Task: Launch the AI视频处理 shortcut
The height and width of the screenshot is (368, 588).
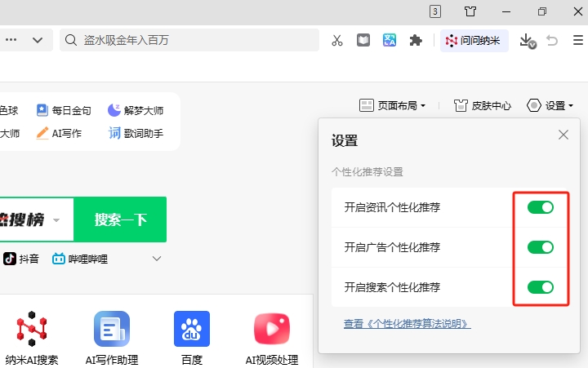Action: [x=272, y=329]
